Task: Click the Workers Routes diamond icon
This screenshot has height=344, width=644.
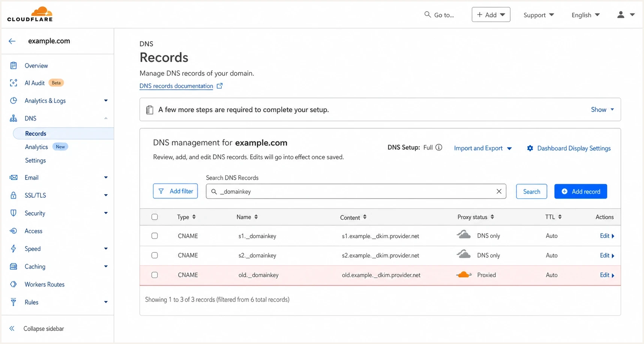Action: (14, 284)
